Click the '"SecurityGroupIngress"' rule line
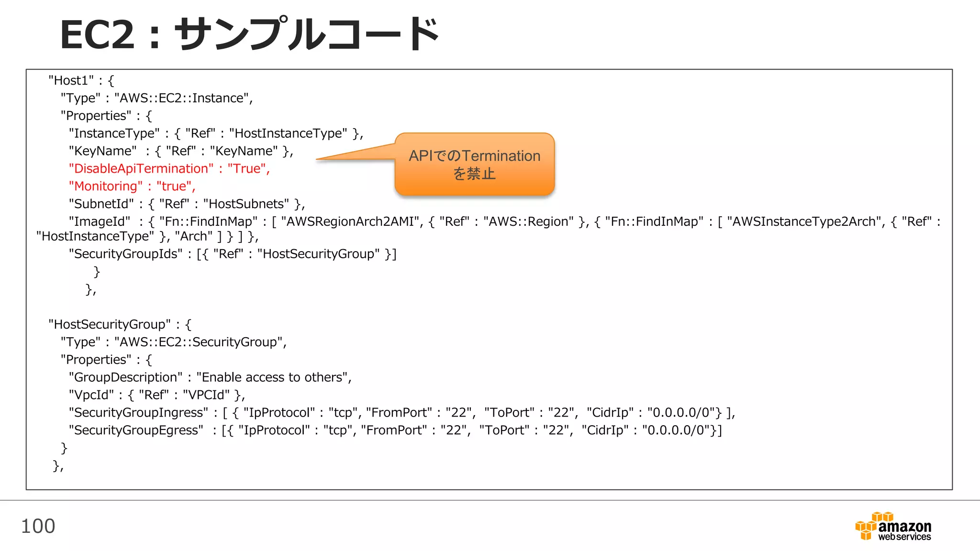The width and height of the screenshot is (980, 551). (402, 413)
